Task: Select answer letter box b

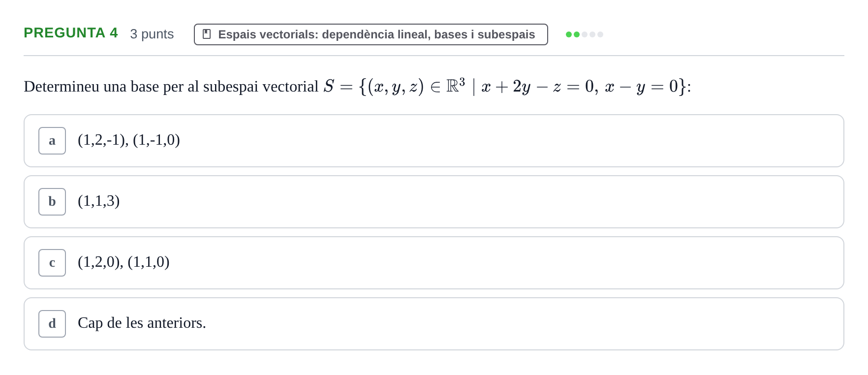Action: (52, 202)
